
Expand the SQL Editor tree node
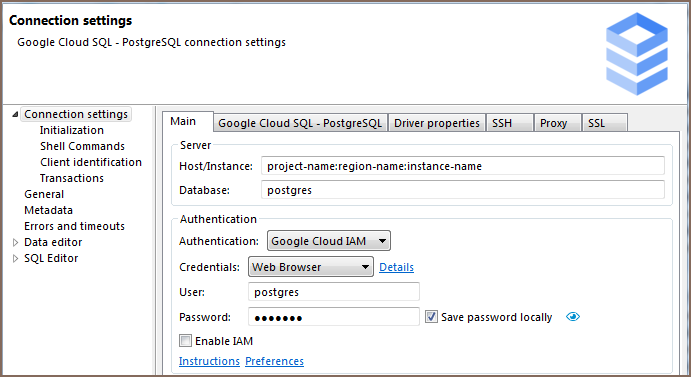[15, 258]
